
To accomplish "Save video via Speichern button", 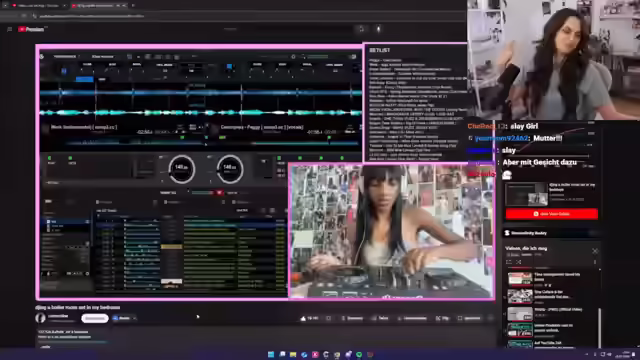I will coord(469,318).
